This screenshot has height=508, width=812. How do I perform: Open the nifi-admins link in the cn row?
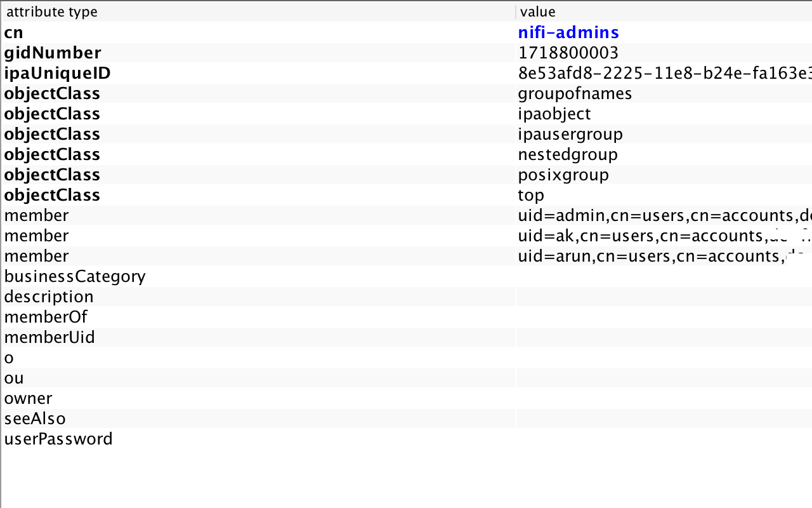click(x=568, y=32)
